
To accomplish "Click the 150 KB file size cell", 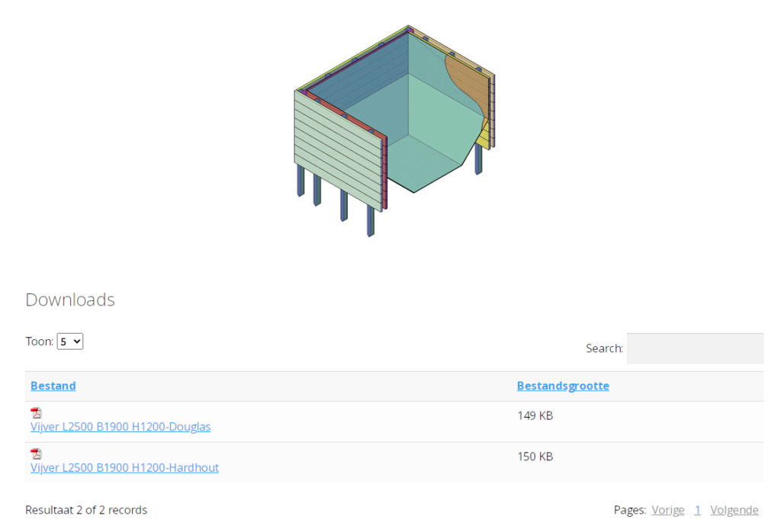I will coord(535,457).
